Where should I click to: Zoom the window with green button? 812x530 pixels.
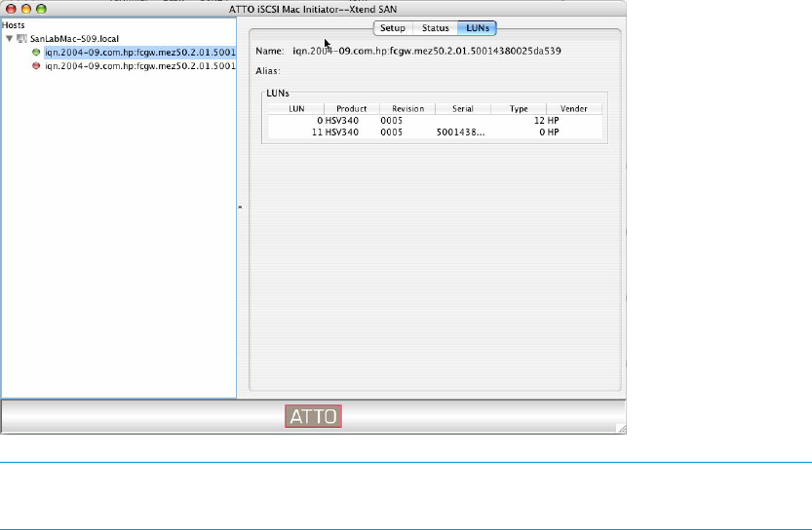(x=41, y=9)
